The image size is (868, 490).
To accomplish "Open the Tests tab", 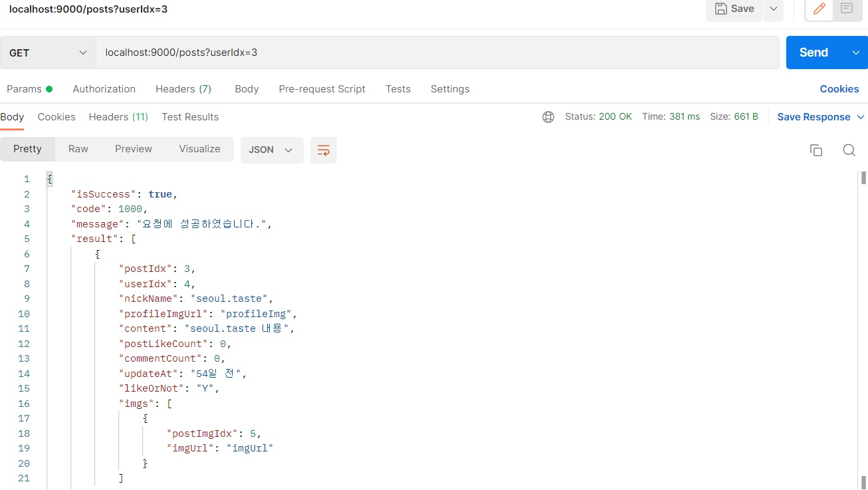I will (398, 89).
